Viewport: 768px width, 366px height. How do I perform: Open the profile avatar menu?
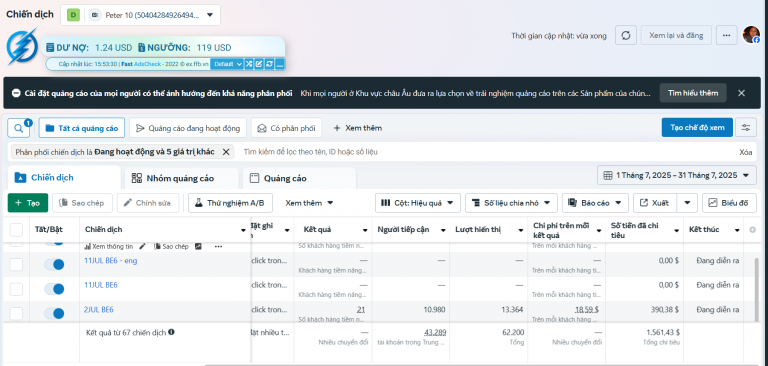pos(751,35)
